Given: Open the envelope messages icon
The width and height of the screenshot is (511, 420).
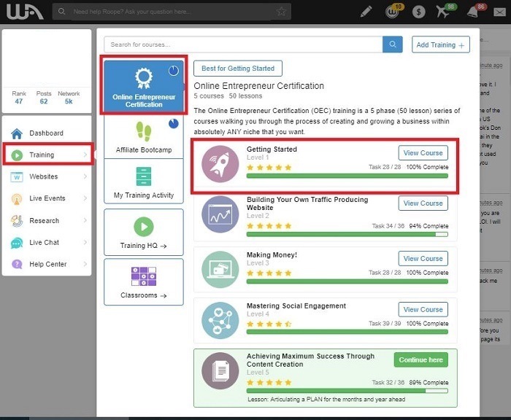Looking at the screenshot, I should coord(499,12).
